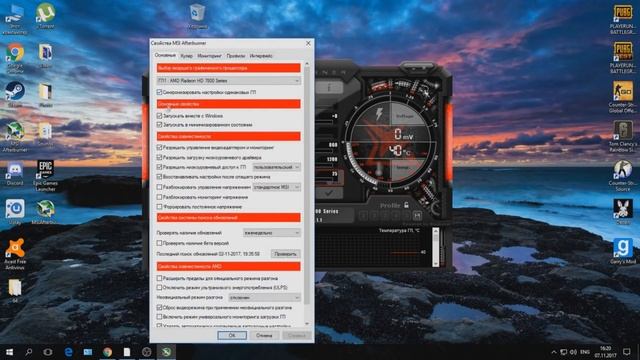Enable unified GPU usage monitoring checkbox
This screenshot has width=640, height=360.
(160, 317)
